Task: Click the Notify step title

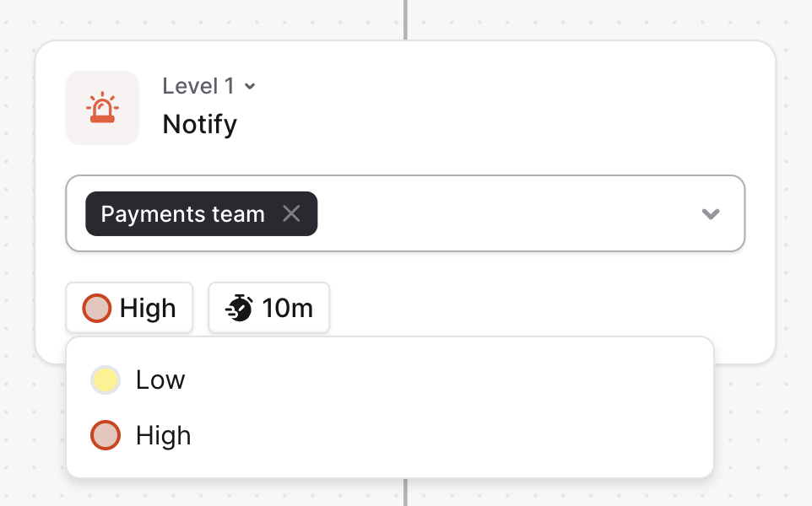Action: pyautogui.click(x=200, y=124)
